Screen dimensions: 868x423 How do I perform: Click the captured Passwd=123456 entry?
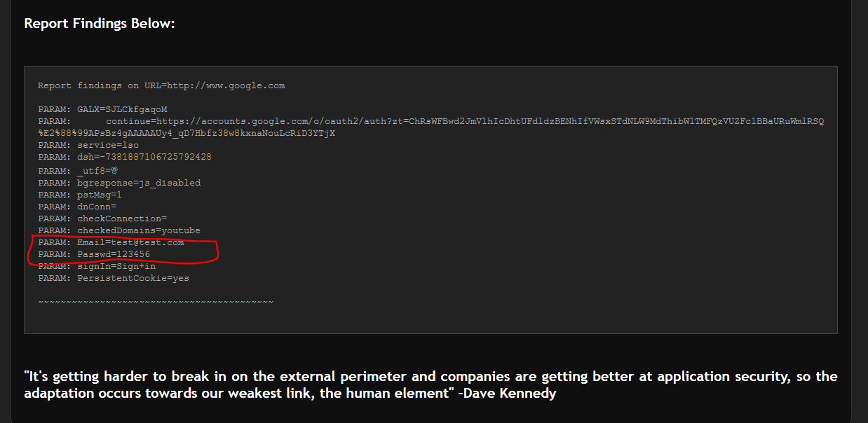click(114, 254)
